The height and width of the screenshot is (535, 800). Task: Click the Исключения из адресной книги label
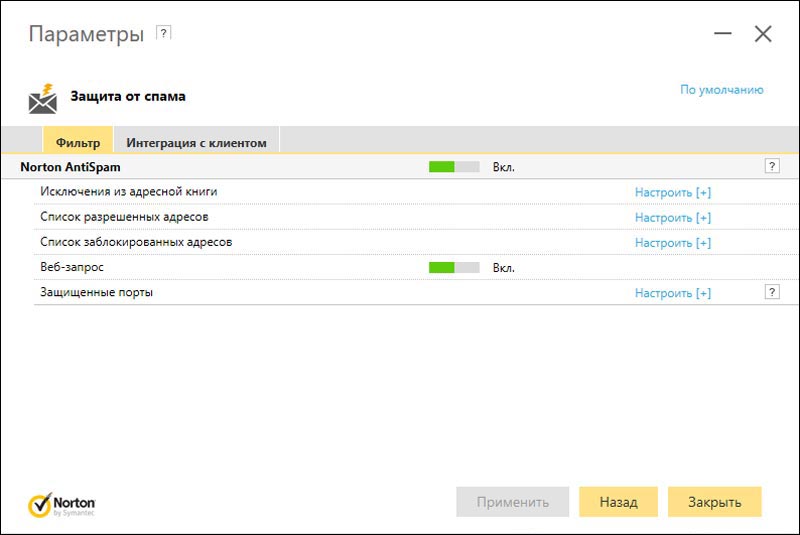pos(129,191)
